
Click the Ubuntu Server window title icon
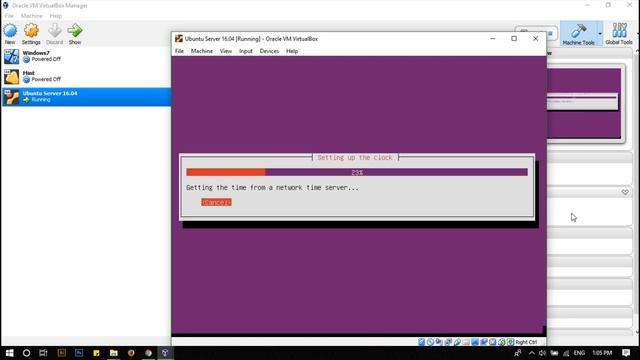(x=179, y=39)
